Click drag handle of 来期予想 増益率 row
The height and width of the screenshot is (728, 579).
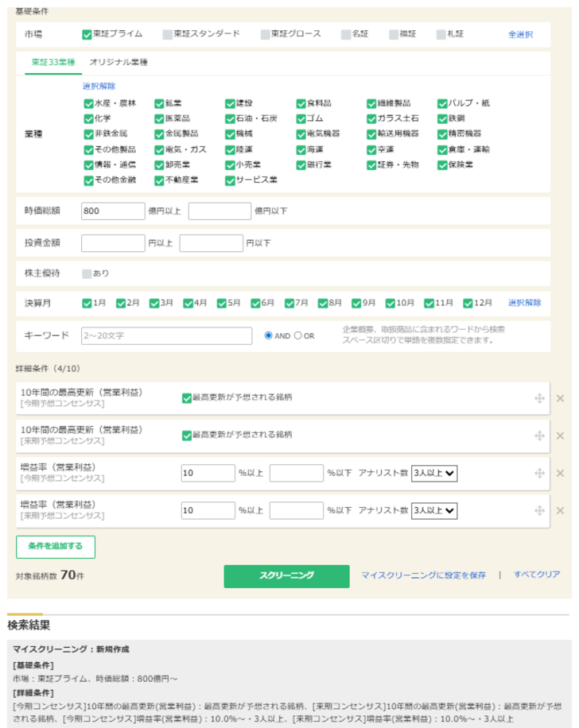tap(539, 510)
